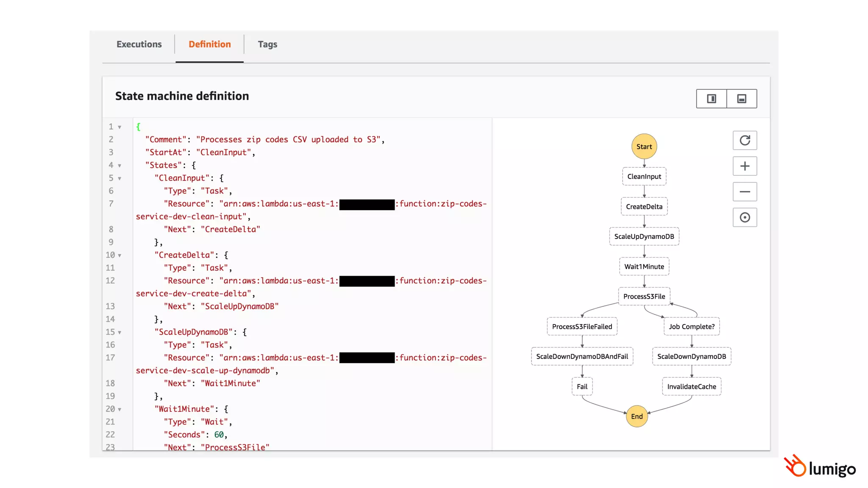868x488 pixels.
Task: Switch to stacked bottom panel layout
Action: click(741, 99)
